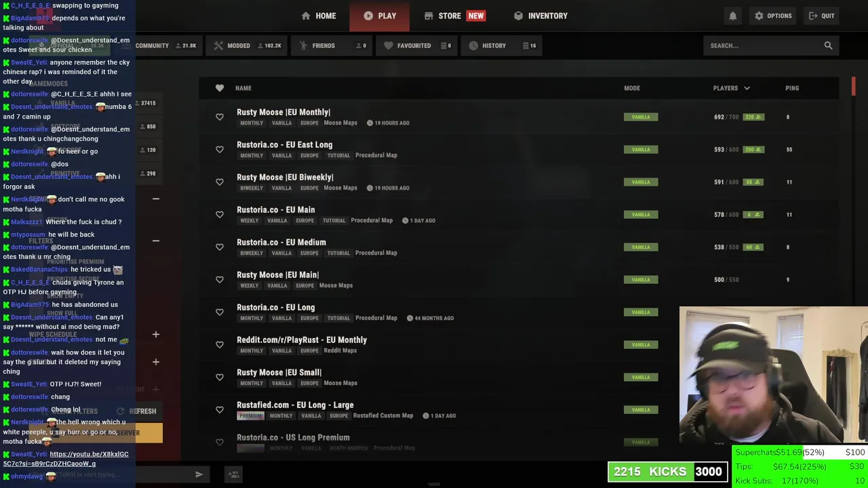Viewport: 868px width, 488px height.
Task: Select the Rusty Moose |EU Biweekly| server name
Action: coord(285,178)
